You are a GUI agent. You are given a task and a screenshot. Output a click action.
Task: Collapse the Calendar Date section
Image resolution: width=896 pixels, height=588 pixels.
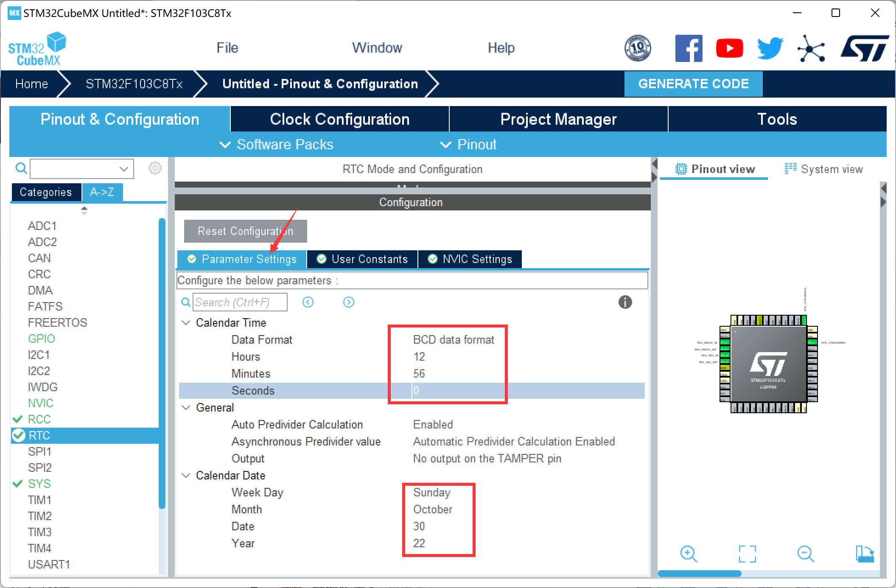click(186, 476)
